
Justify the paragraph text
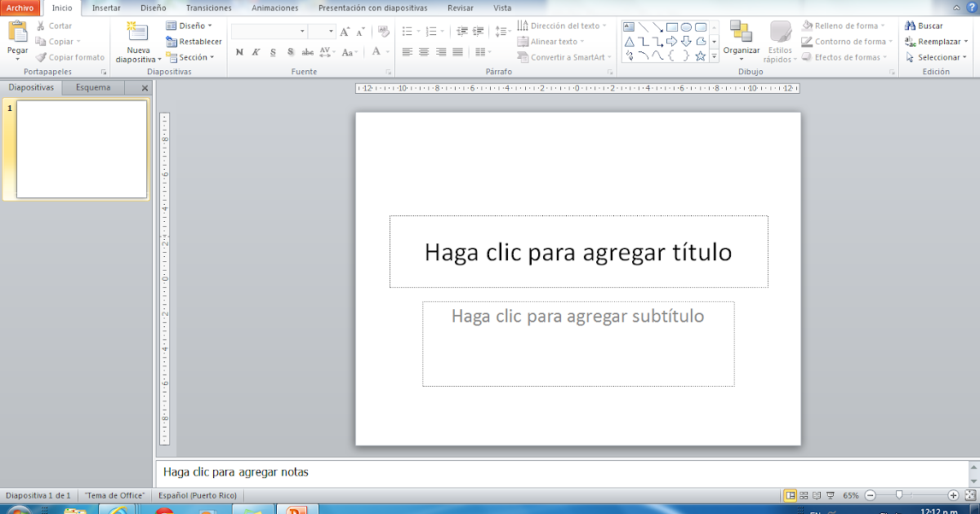[x=456, y=51]
